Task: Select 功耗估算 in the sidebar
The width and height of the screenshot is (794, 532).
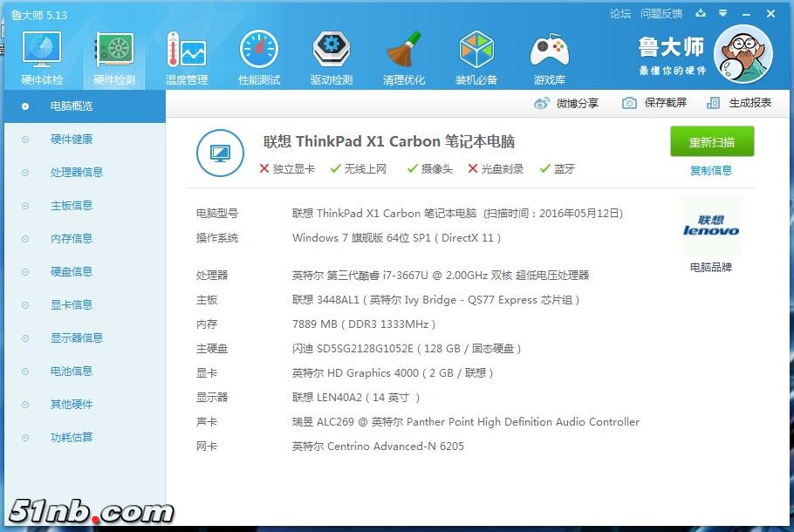Action: point(71,437)
